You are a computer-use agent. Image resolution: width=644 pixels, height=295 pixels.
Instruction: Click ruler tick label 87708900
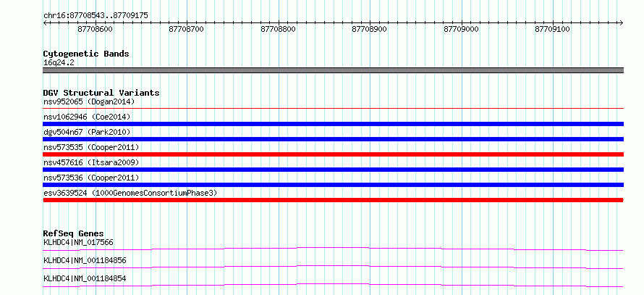pyautogui.click(x=370, y=29)
